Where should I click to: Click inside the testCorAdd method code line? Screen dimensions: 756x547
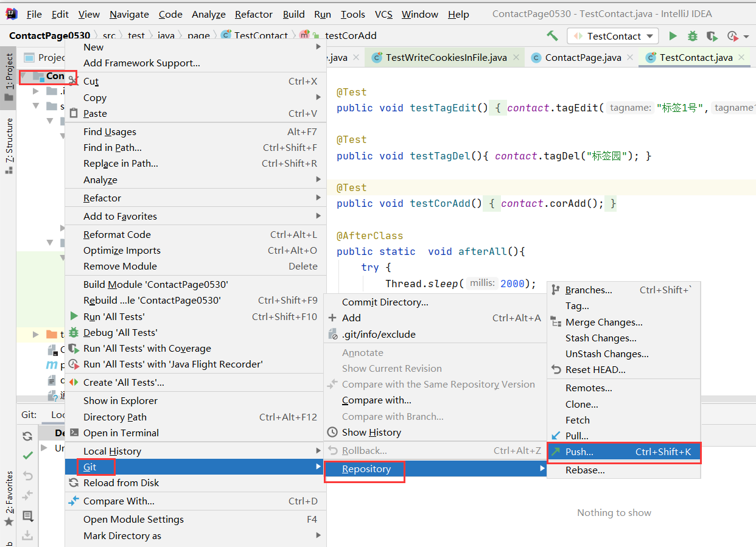477,203
